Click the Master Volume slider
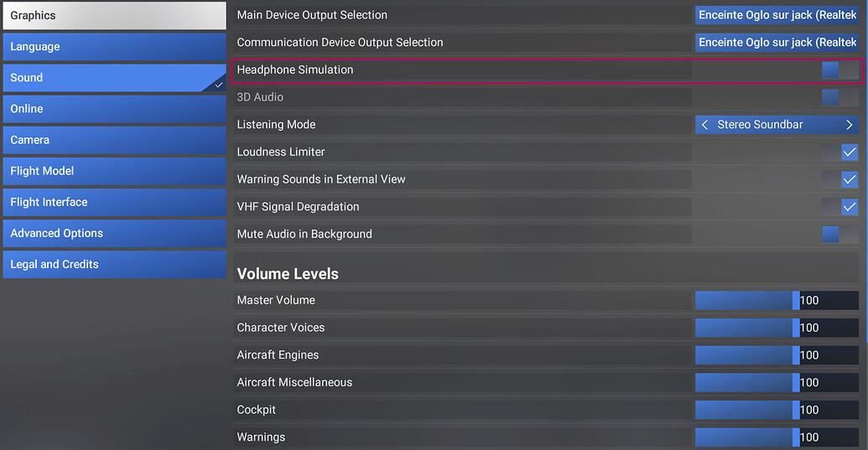The height and width of the screenshot is (450, 868). coord(777,300)
